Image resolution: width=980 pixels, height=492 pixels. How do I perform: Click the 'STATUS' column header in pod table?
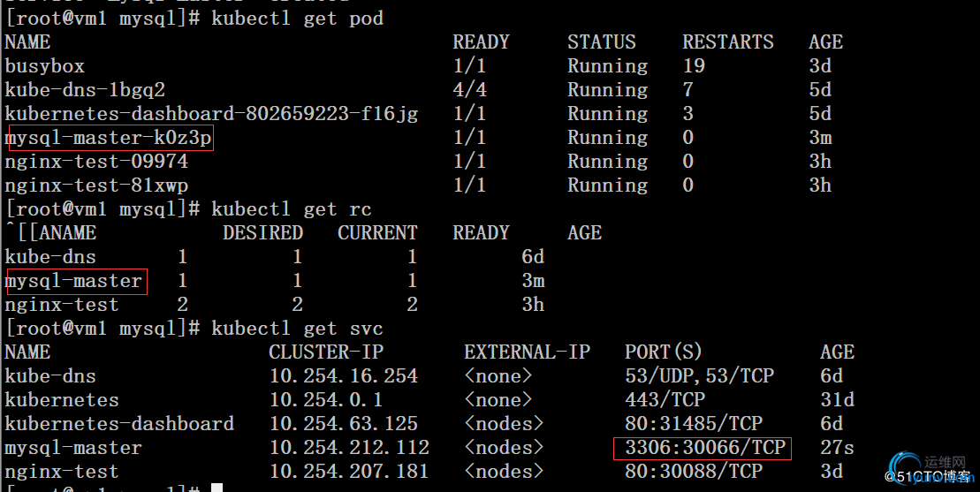pos(602,42)
